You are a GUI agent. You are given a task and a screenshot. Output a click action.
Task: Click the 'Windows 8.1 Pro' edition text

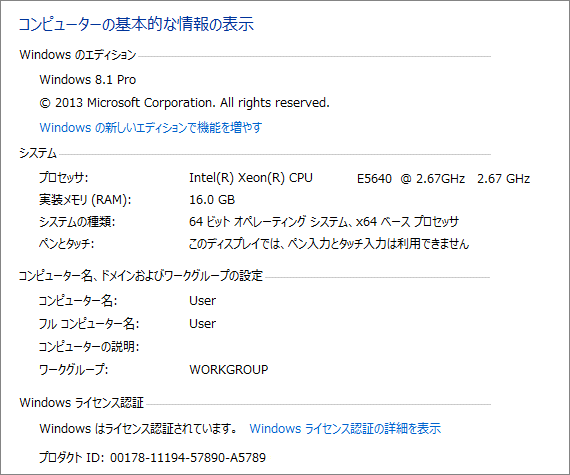(88, 80)
